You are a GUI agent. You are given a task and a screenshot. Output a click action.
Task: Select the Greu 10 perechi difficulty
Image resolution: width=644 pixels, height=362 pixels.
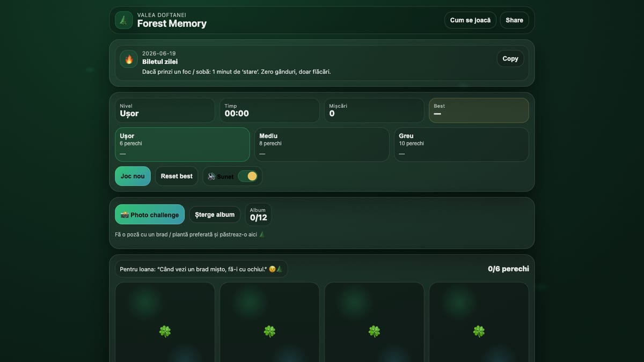[462, 144]
